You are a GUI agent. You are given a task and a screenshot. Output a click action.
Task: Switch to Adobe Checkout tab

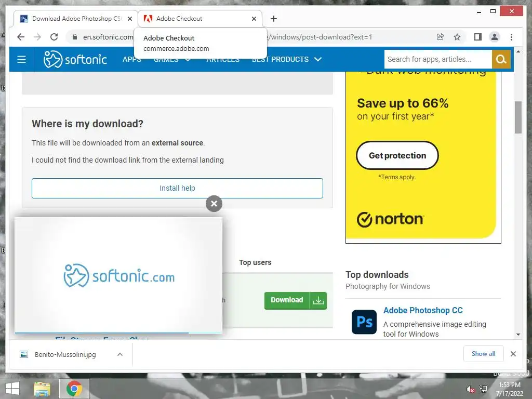point(200,19)
